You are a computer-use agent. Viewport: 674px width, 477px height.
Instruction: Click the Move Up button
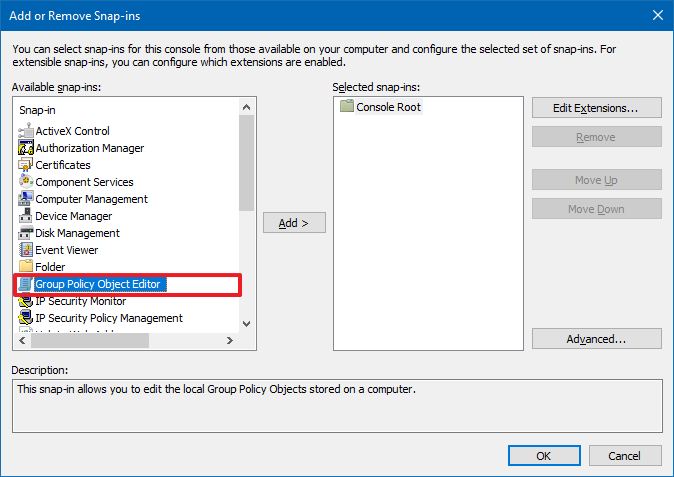597,180
